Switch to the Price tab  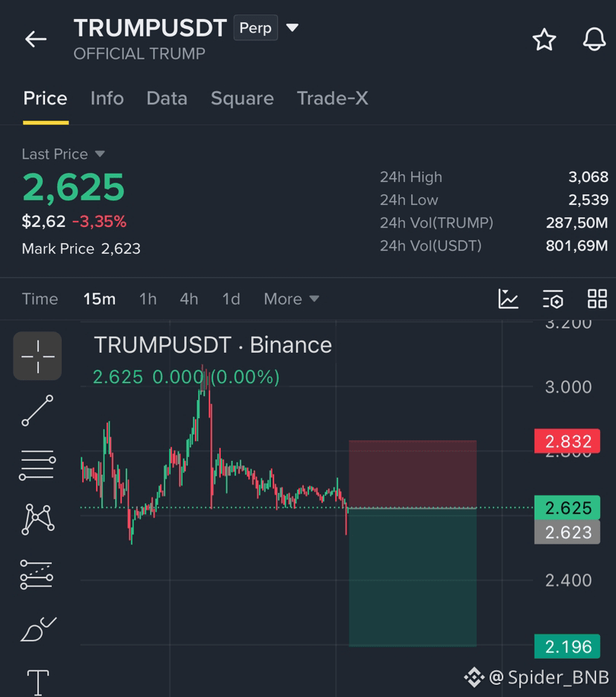[x=46, y=98]
